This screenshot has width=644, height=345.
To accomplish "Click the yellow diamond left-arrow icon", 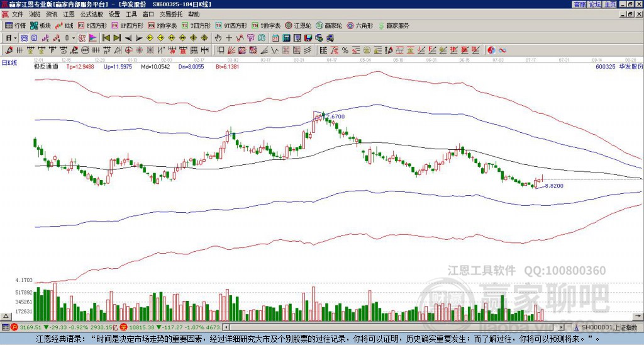I will (150, 38).
